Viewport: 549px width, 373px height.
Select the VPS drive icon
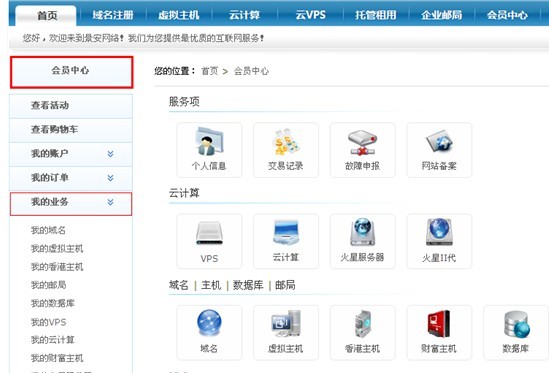(209, 233)
